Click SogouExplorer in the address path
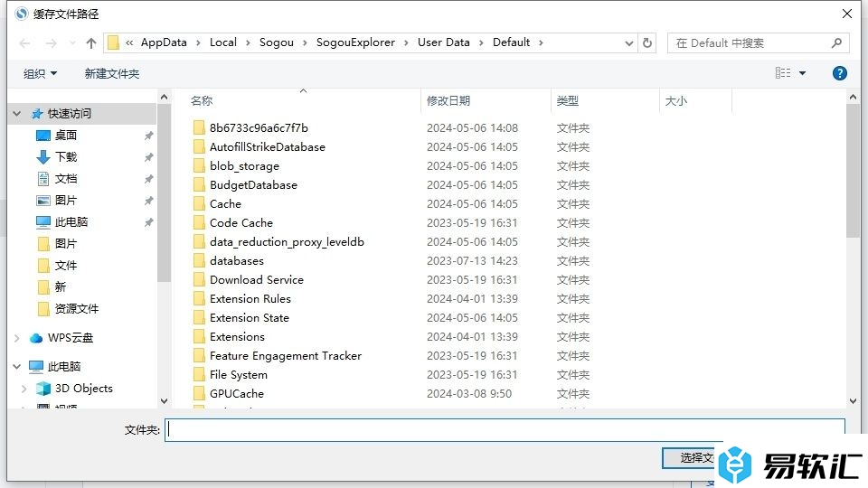 355,42
